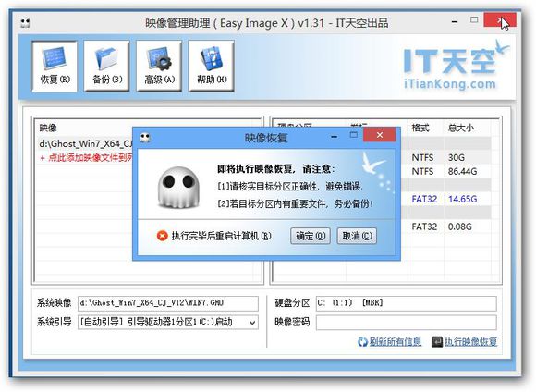Close the 映像恢复 dialog
This screenshot has width=536, height=392.
coord(380,135)
